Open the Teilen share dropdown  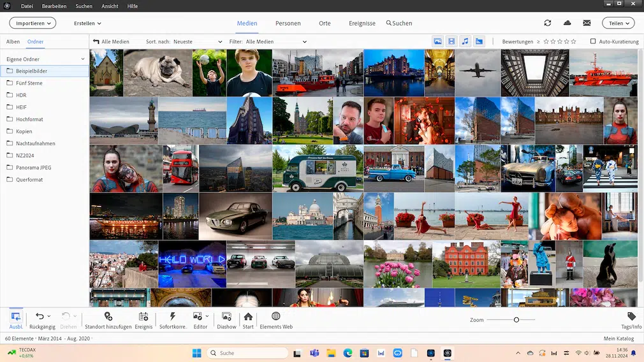pos(618,23)
